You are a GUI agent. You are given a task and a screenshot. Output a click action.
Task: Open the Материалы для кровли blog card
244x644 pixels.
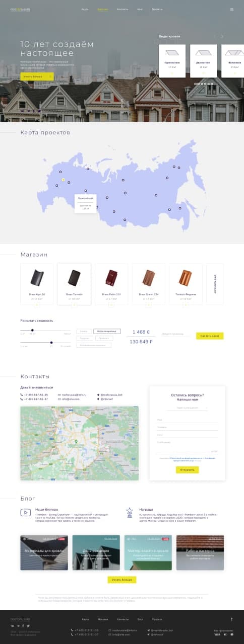coord(44,552)
